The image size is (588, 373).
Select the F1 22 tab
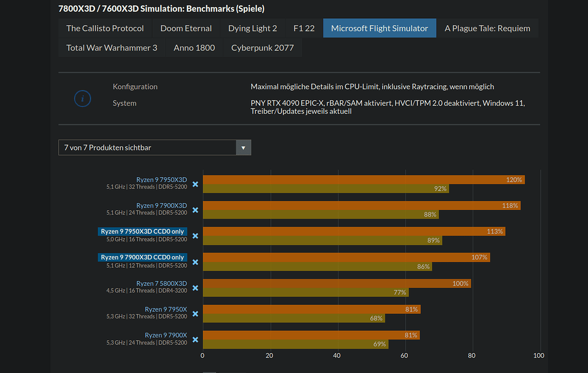coord(303,27)
